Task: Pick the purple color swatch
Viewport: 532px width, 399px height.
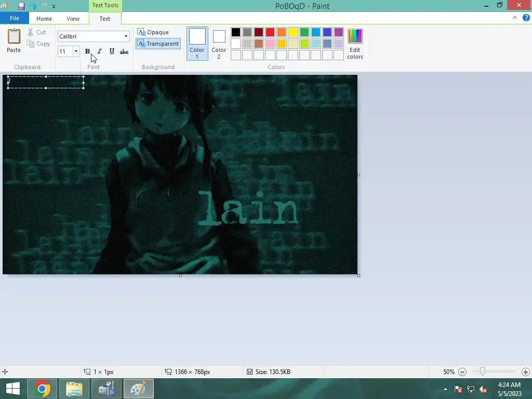Action: click(x=339, y=32)
